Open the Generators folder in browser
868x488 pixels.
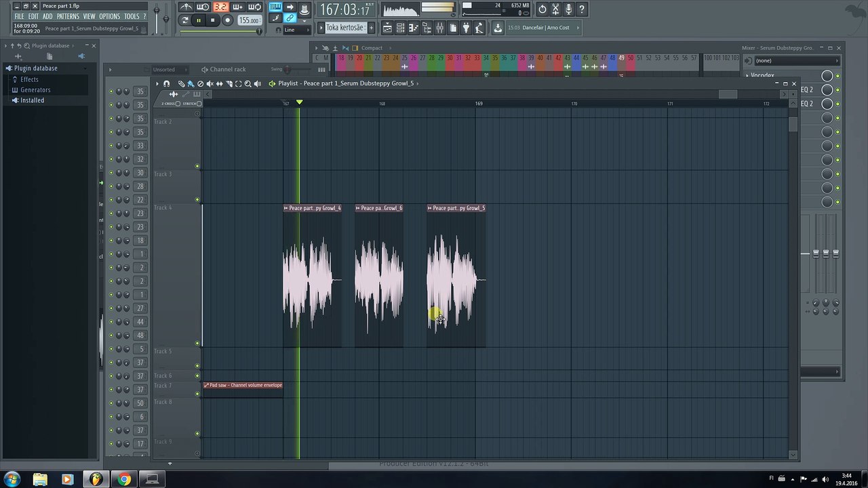(35, 89)
